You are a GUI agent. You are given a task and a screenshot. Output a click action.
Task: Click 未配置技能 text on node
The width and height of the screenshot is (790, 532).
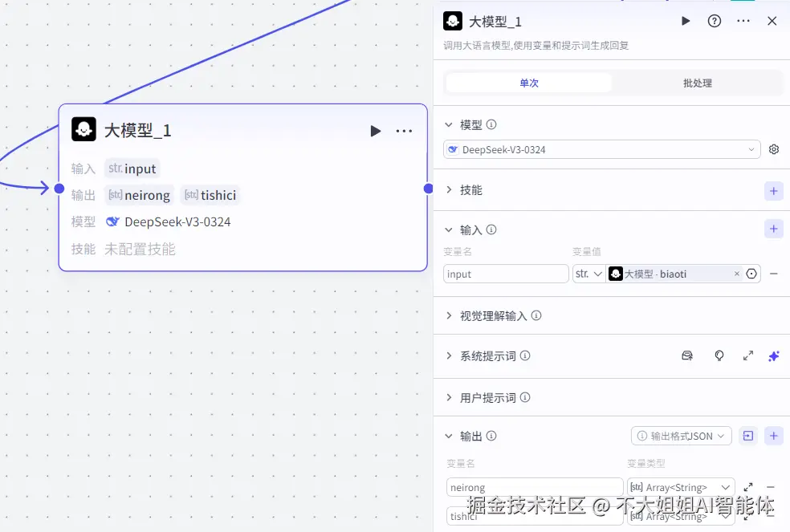tap(140, 249)
